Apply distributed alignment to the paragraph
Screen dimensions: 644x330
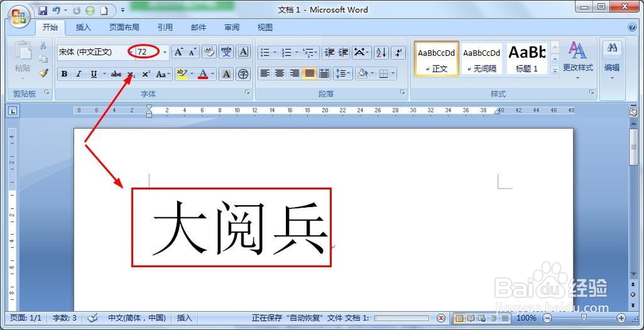click(x=324, y=73)
